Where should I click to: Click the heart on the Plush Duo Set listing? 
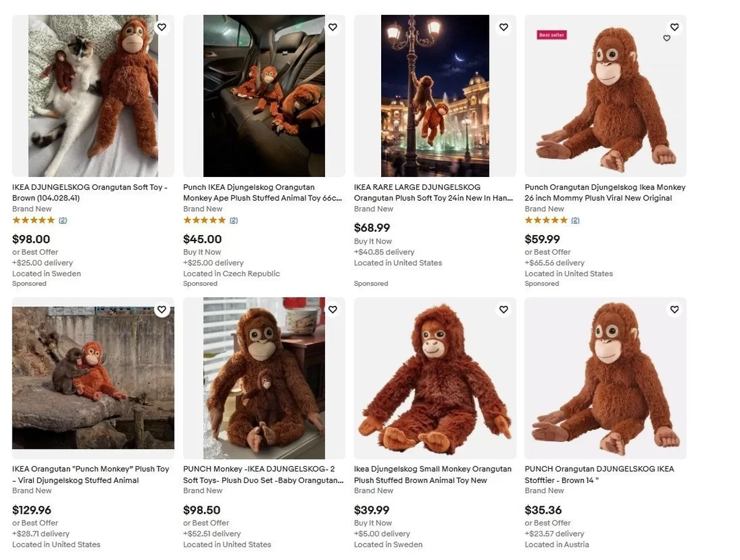point(332,310)
